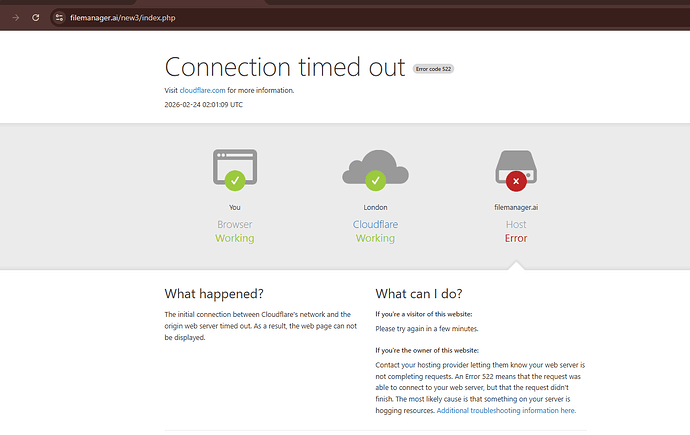Viewport: 690px width, 435px height.
Task: Click the green checkmark on browser icon
Action: coord(235,181)
